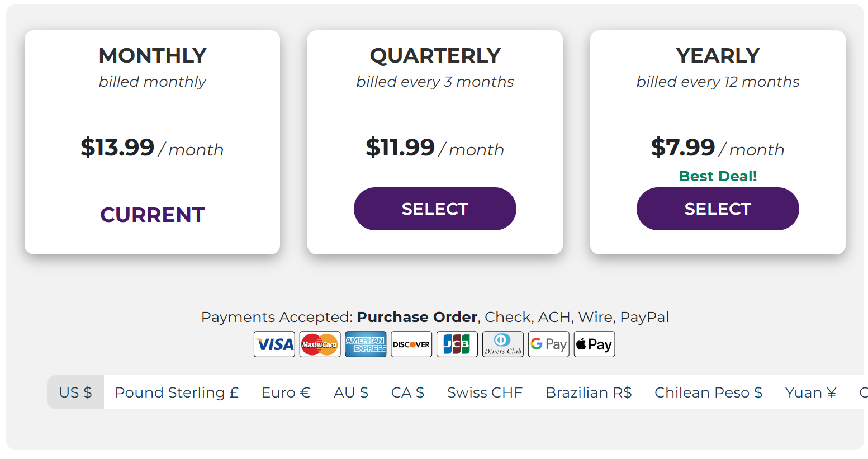The image size is (868, 459).
Task: Click the American Express icon
Action: point(366,344)
